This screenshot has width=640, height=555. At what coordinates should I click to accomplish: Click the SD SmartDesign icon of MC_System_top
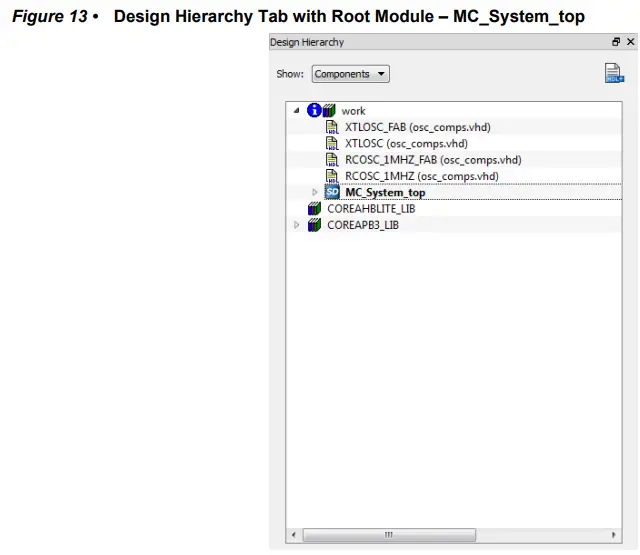pyautogui.click(x=332, y=192)
